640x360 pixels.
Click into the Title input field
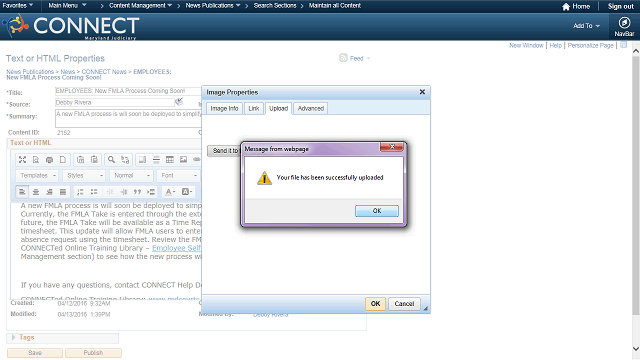(128, 91)
